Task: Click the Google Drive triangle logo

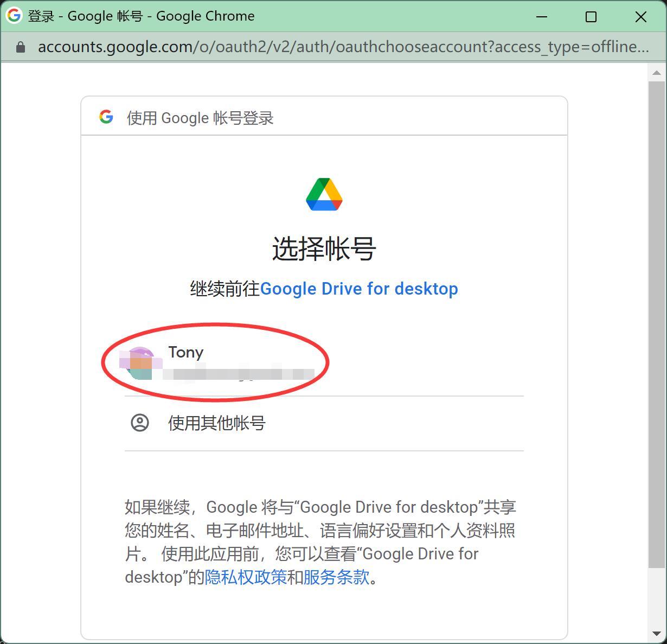Action: [324, 194]
